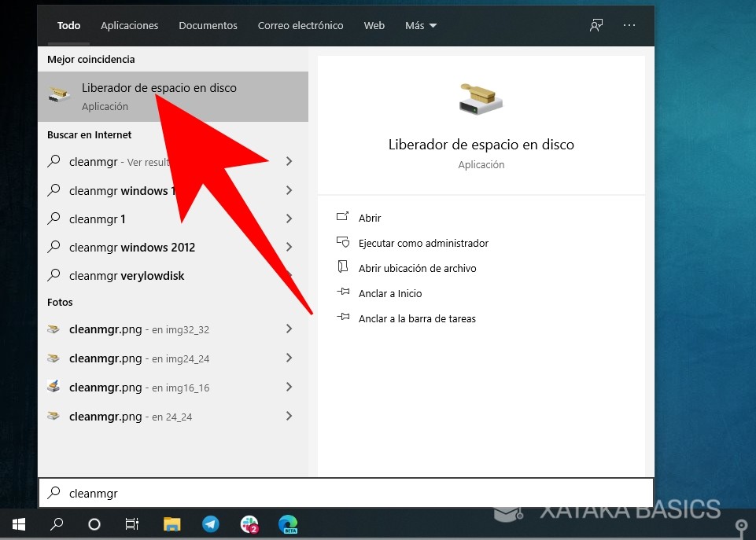Open Task View from the taskbar
The image size is (756, 540).
click(x=132, y=523)
